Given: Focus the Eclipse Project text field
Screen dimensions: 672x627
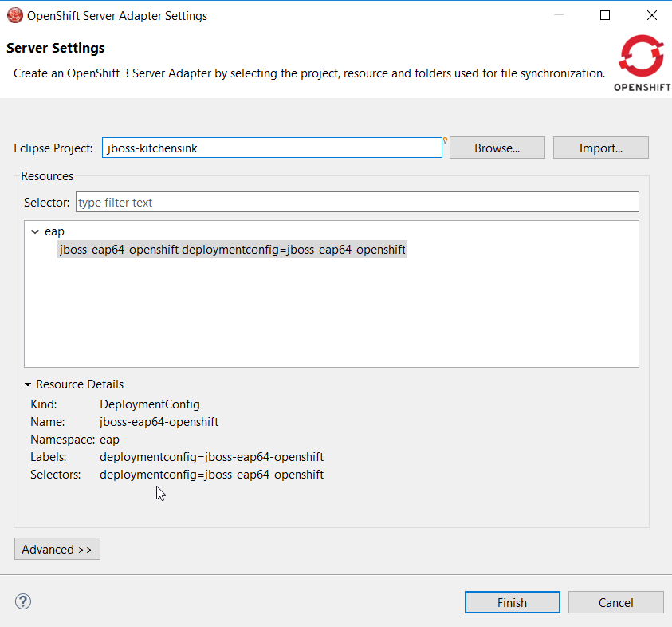Looking at the screenshot, I should 271,148.
